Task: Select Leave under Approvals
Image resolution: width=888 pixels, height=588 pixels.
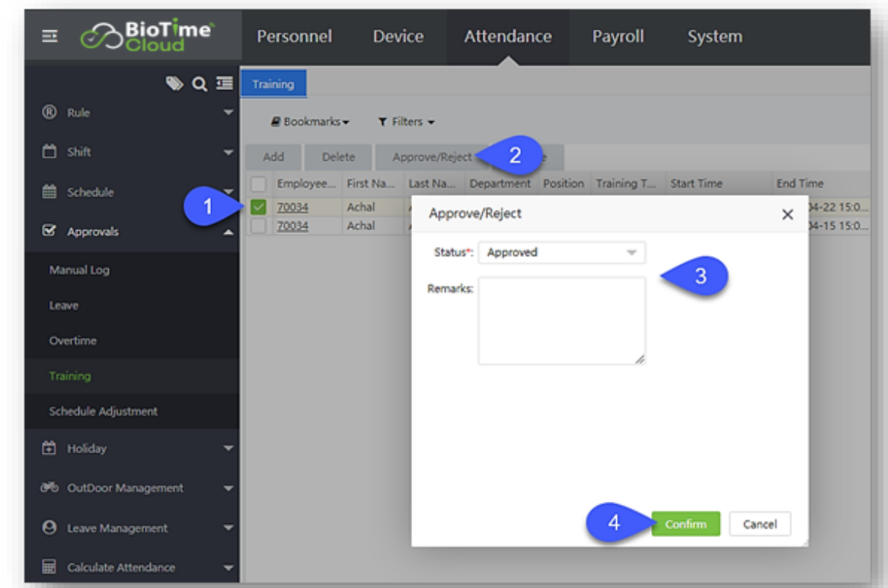Action: coord(64,305)
